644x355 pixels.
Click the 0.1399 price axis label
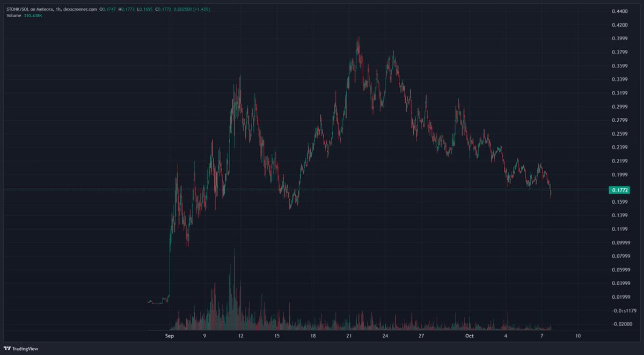click(x=619, y=216)
